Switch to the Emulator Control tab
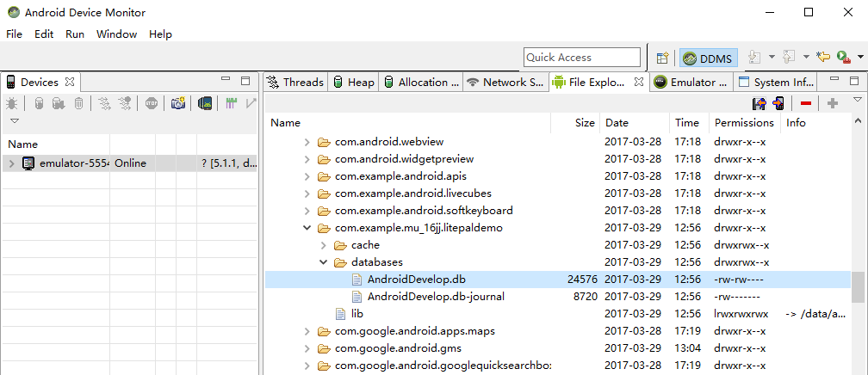 691,82
